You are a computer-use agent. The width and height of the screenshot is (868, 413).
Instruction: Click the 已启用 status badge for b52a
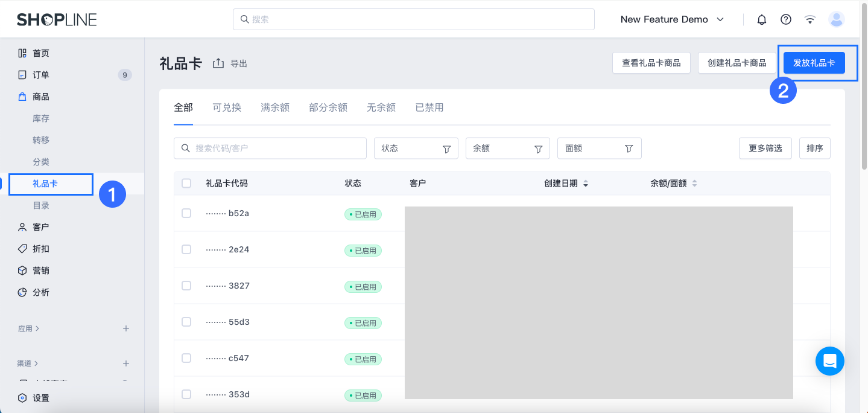tap(363, 214)
